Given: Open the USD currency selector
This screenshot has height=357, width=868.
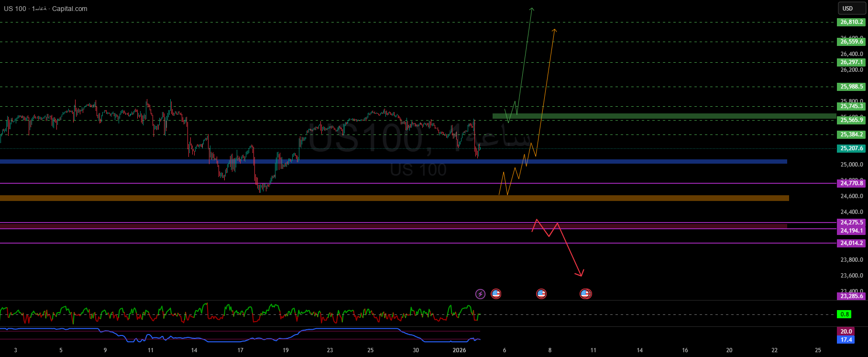Looking at the screenshot, I should [851, 9].
